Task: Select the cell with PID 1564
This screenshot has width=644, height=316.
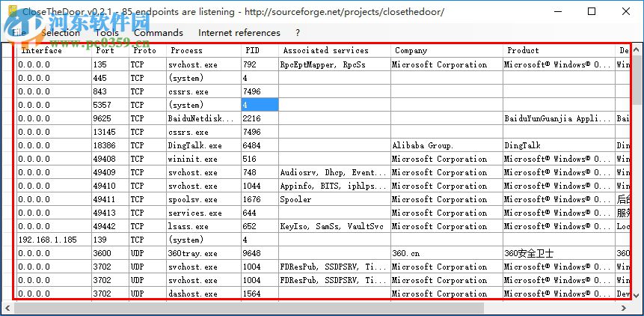Action: pyautogui.click(x=260, y=294)
